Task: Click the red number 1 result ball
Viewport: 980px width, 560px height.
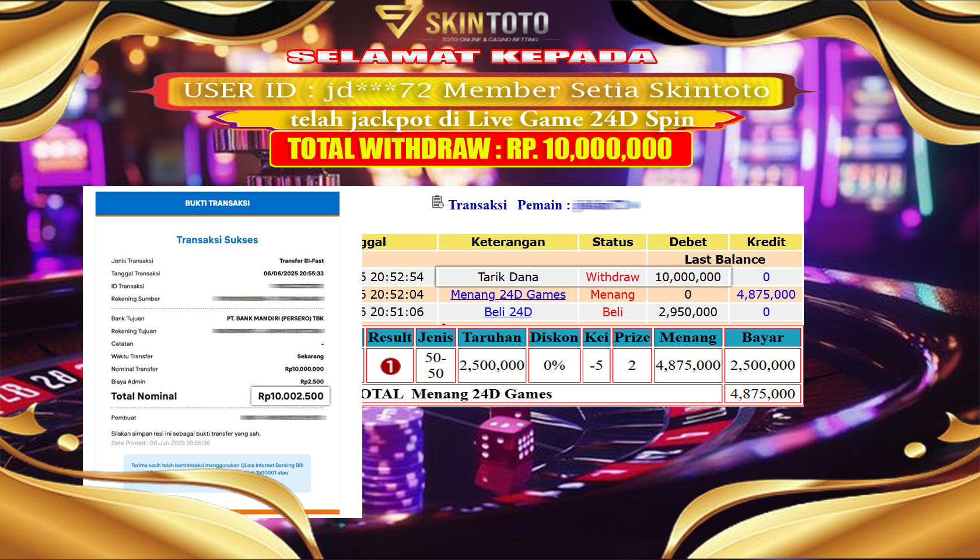Action: [390, 366]
